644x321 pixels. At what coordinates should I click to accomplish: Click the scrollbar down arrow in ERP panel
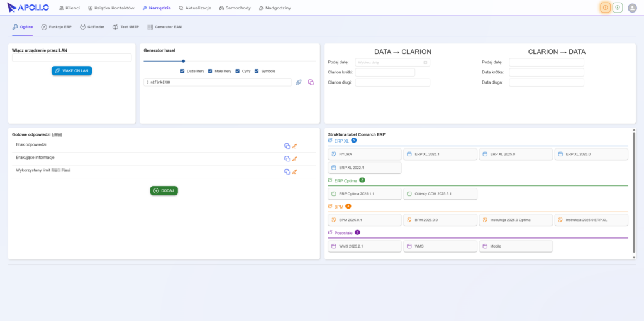(x=634, y=258)
